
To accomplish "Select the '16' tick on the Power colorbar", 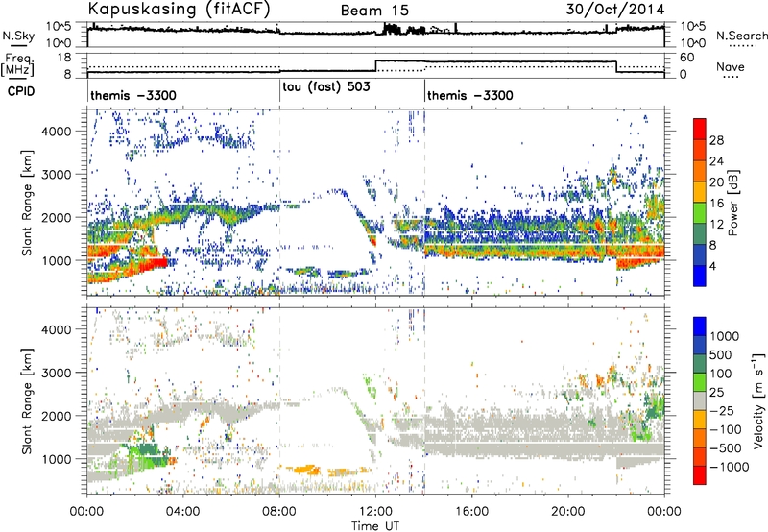I will pos(716,204).
